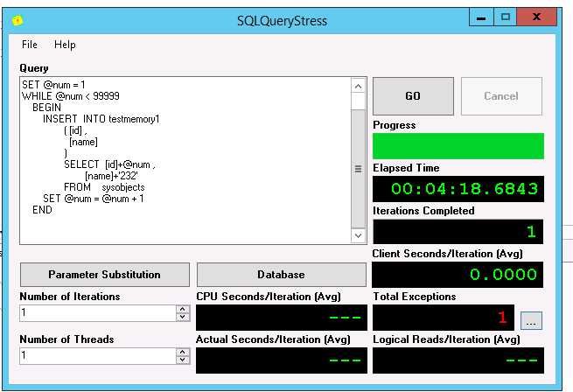Click the query scrollbar up arrow
This screenshot has width=573, height=392.
click(x=358, y=87)
